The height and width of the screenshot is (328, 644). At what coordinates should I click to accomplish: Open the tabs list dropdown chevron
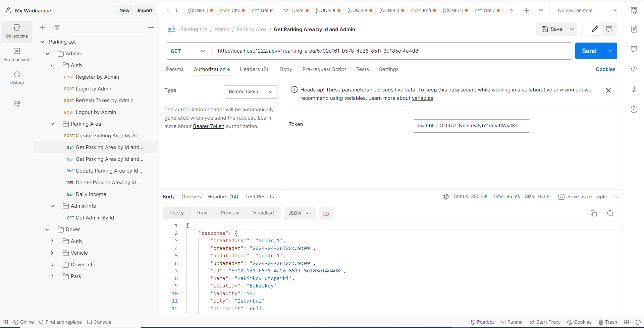pyautogui.click(x=541, y=10)
